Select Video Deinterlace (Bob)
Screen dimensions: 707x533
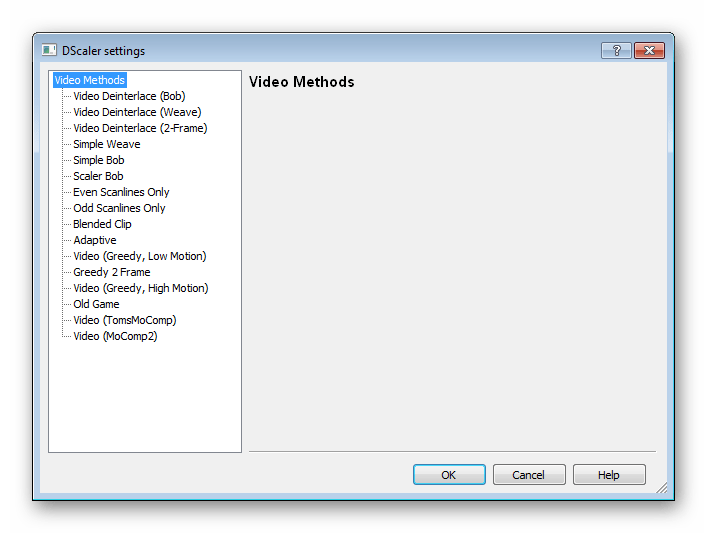pos(129,96)
